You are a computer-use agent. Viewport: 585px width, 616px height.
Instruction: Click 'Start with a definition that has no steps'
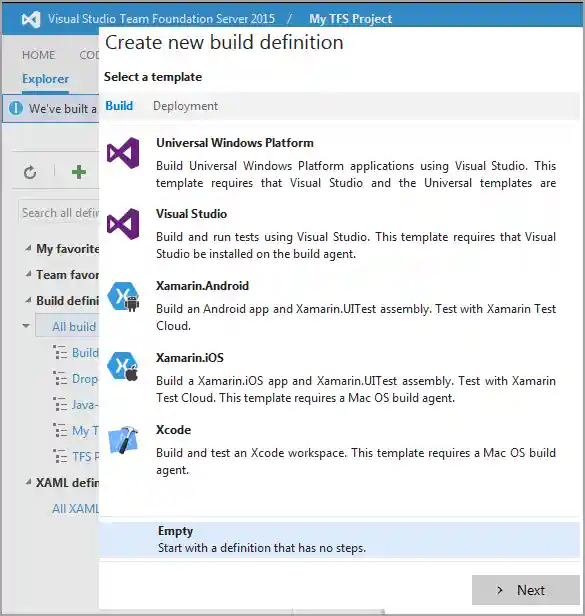(x=262, y=548)
